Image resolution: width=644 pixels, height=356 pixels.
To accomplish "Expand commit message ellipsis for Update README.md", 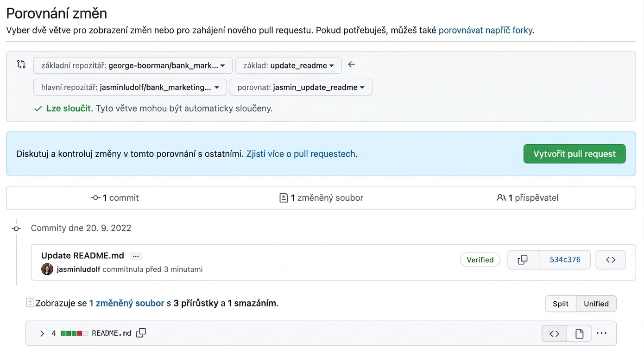I will click(x=136, y=256).
